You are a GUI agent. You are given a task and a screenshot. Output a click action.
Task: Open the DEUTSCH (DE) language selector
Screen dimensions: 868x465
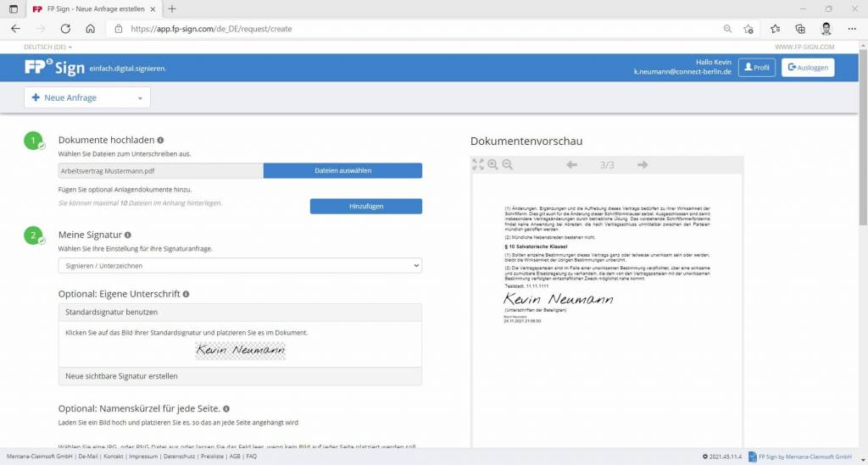(47, 47)
